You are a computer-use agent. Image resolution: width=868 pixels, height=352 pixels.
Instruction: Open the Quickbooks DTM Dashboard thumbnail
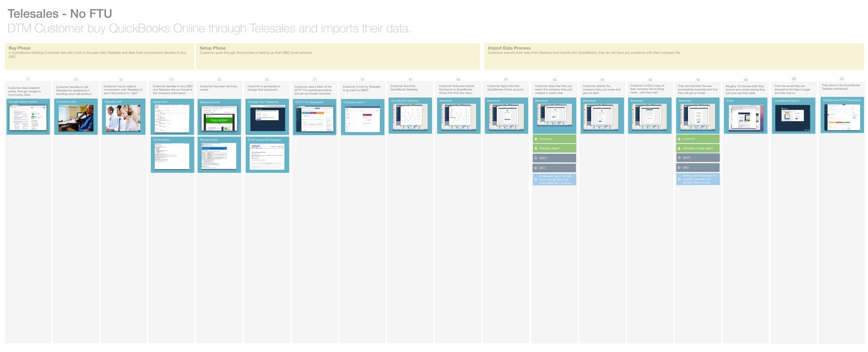842,117
